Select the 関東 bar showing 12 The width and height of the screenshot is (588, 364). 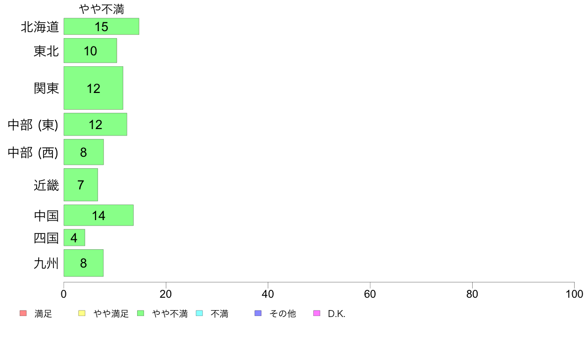tap(94, 88)
